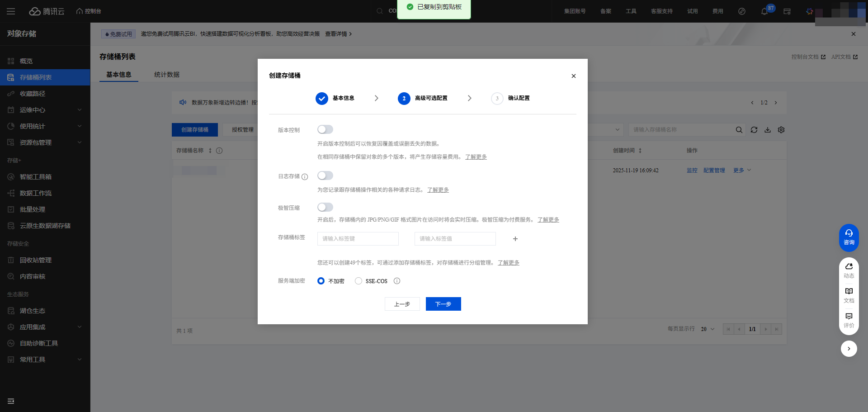Click the download icon in bucket list toolbar
Image resolution: width=868 pixels, height=412 pixels.
pos(767,130)
